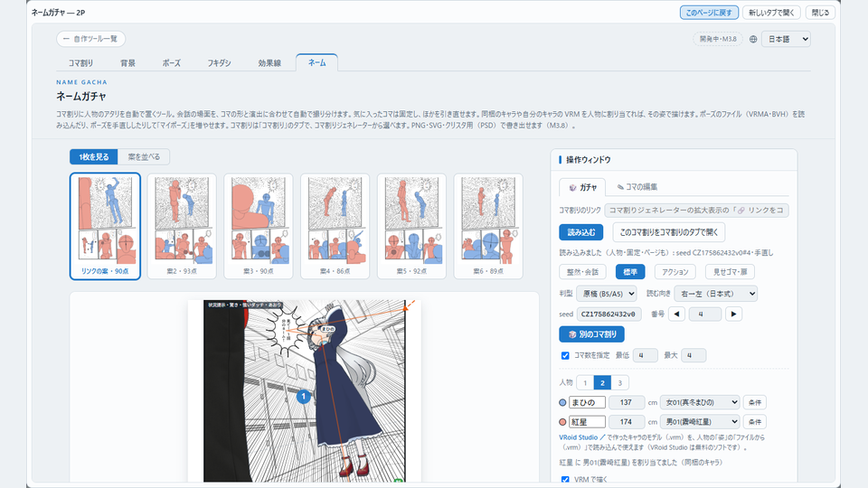
Task: Click the red color dot for 紅星
Action: point(562,422)
